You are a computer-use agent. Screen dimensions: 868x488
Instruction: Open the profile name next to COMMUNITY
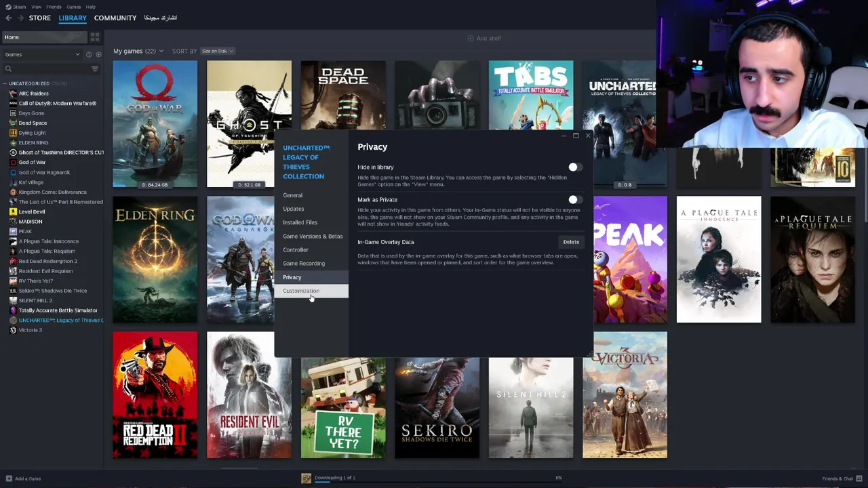tap(161, 18)
